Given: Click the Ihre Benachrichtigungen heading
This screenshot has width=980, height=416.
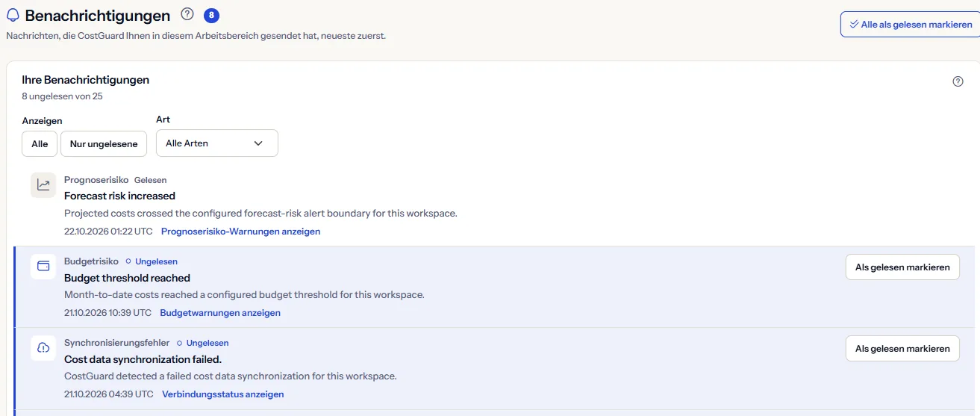Looking at the screenshot, I should [85, 80].
